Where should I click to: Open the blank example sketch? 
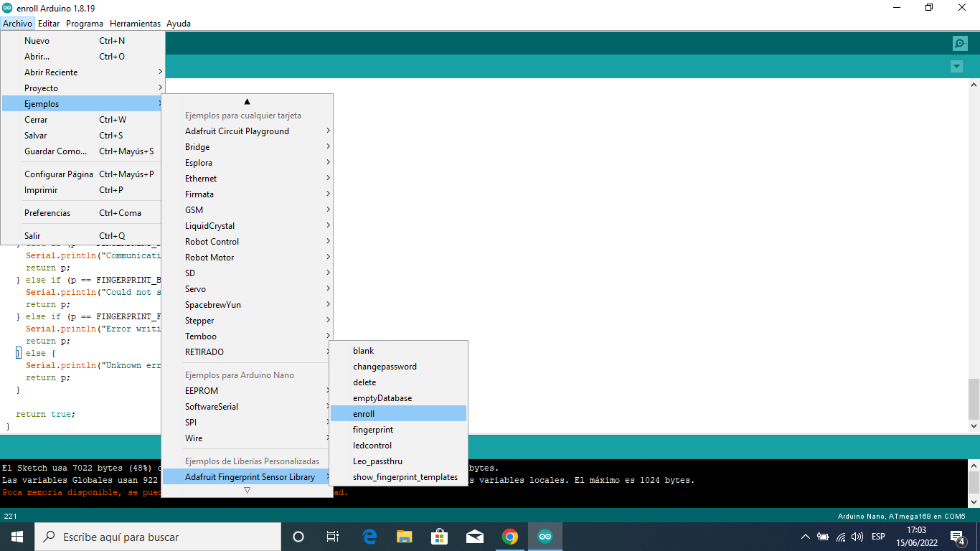click(x=399, y=351)
